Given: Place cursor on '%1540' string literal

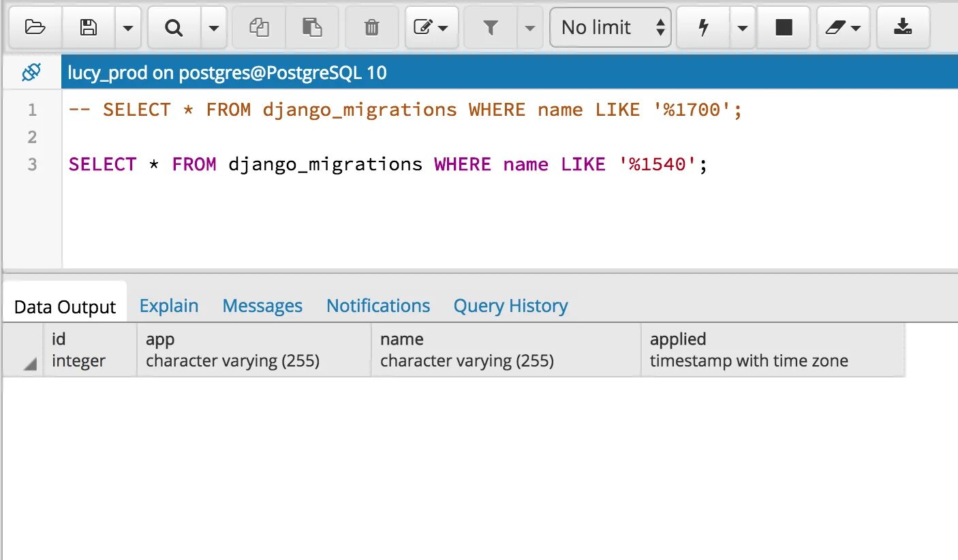Looking at the screenshot, I should (658, 164).
